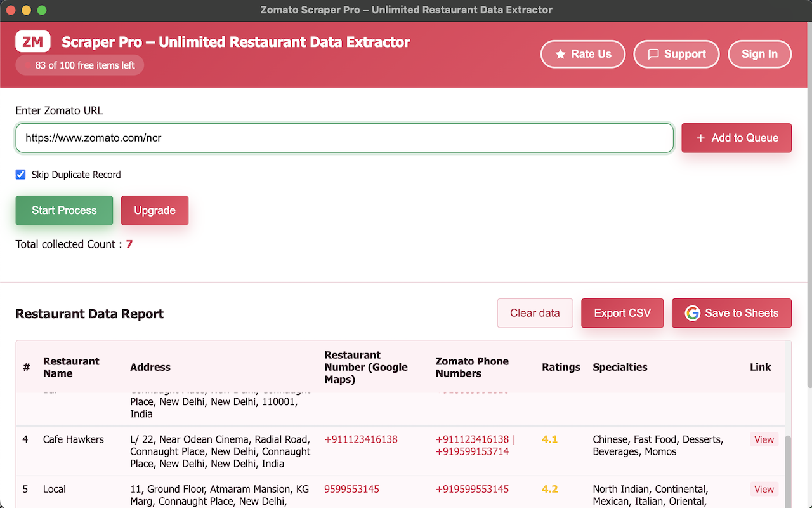The height and width of the screenshot is (508, 812).
Task: Click the Restaurant Data Report heading
Action: point(89,314)
